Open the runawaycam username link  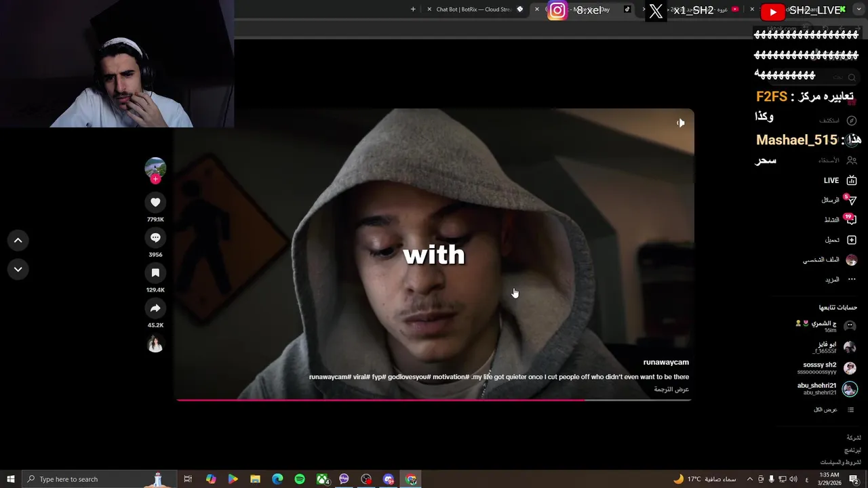[666, 363]
